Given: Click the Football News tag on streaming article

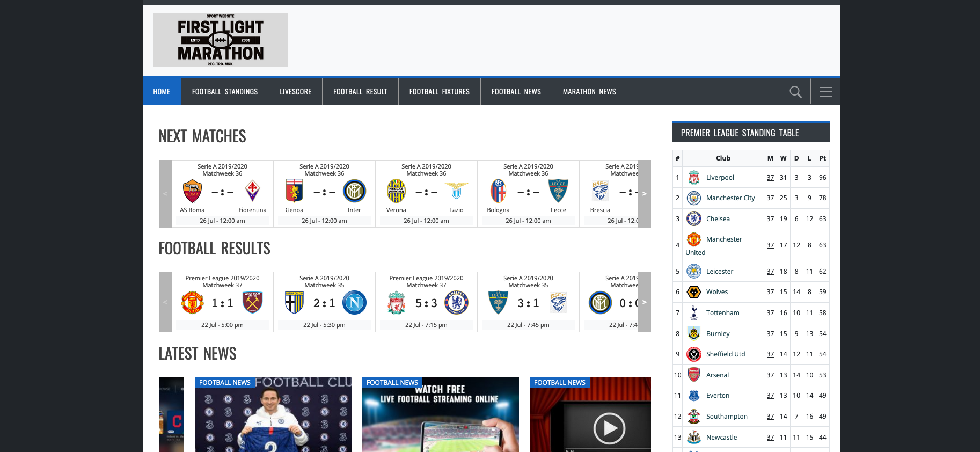Looking at the screenshot, I should coord(392,383).
